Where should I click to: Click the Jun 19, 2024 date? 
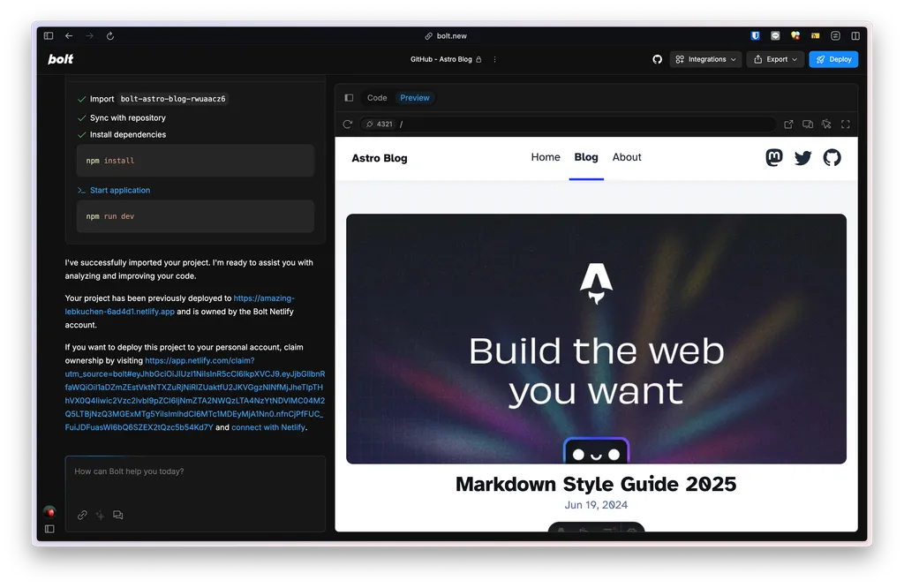tap(596, 505)
